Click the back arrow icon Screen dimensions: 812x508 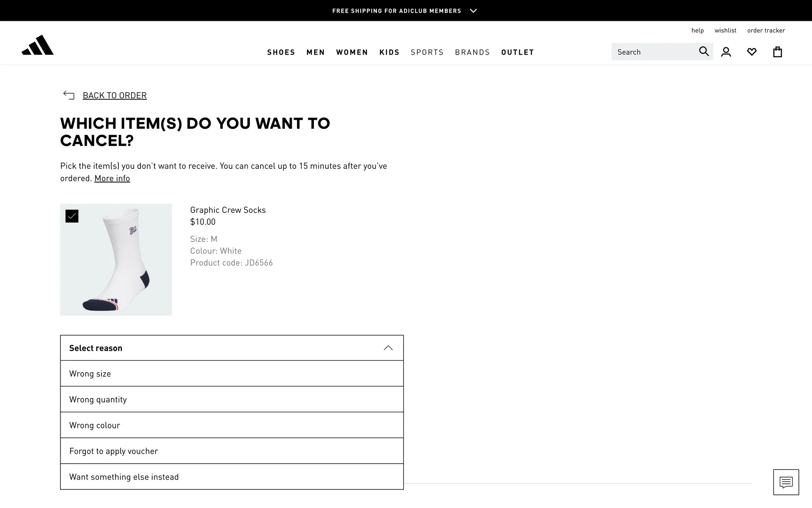click(69, 95)
